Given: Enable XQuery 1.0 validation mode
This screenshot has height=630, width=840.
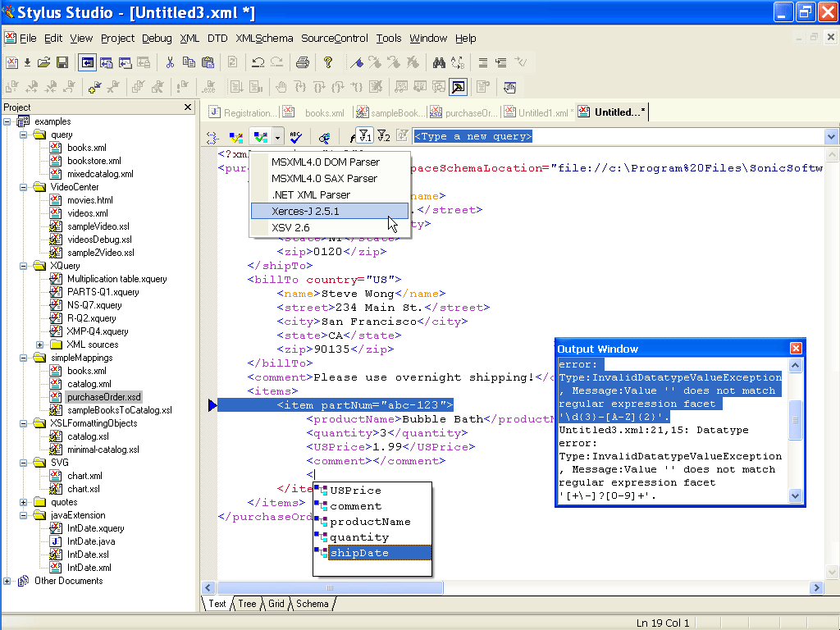Looking at the screenshot, I should tap(364, 137).
